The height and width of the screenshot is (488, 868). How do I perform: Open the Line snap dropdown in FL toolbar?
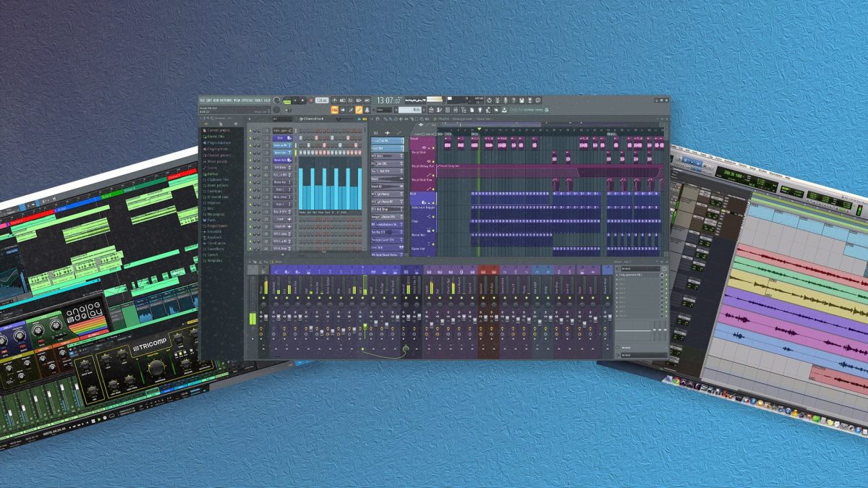pos(384,110)
